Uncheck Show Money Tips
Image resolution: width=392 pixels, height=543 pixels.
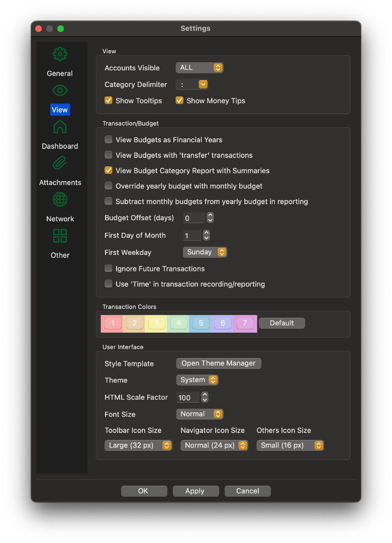click(179, 101)
